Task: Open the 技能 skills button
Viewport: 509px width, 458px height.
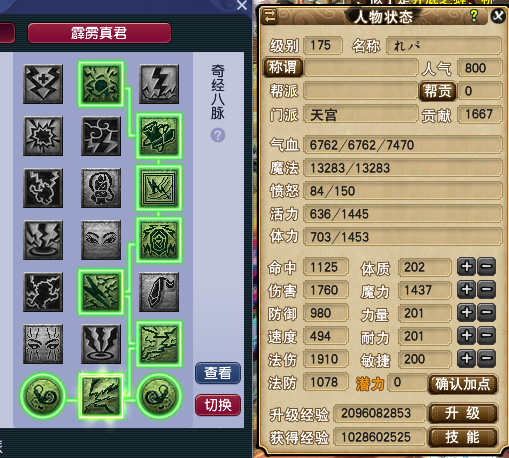Action: [463, 437]
